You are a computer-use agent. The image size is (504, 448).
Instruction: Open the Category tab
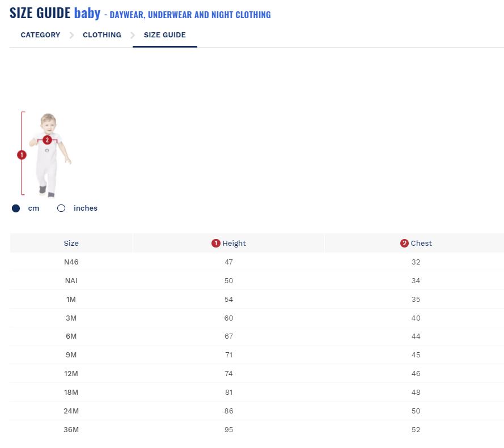point(40,35)
